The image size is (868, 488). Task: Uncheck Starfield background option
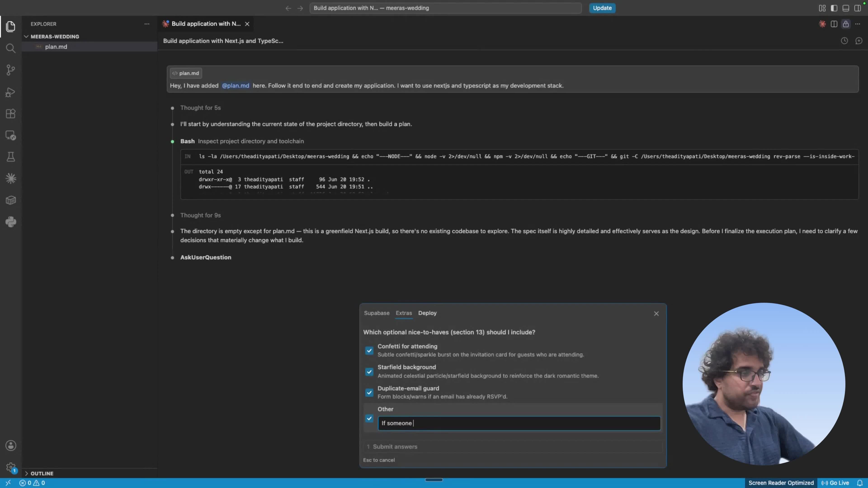[x=369, y=372]
